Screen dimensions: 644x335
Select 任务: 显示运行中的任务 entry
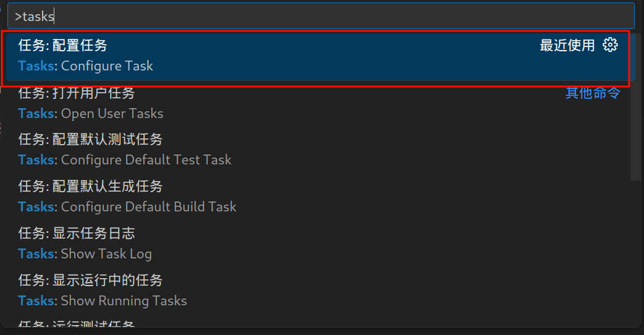[90, 280]
